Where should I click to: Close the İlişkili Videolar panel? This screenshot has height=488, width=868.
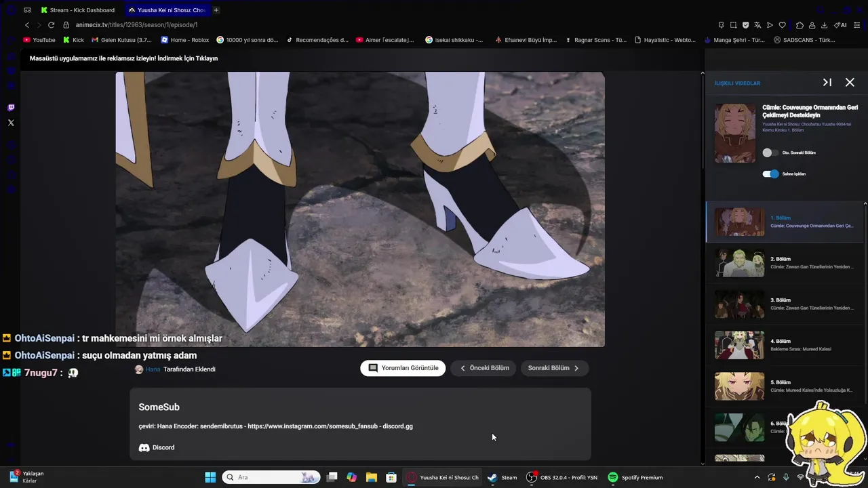pos(850,82)
